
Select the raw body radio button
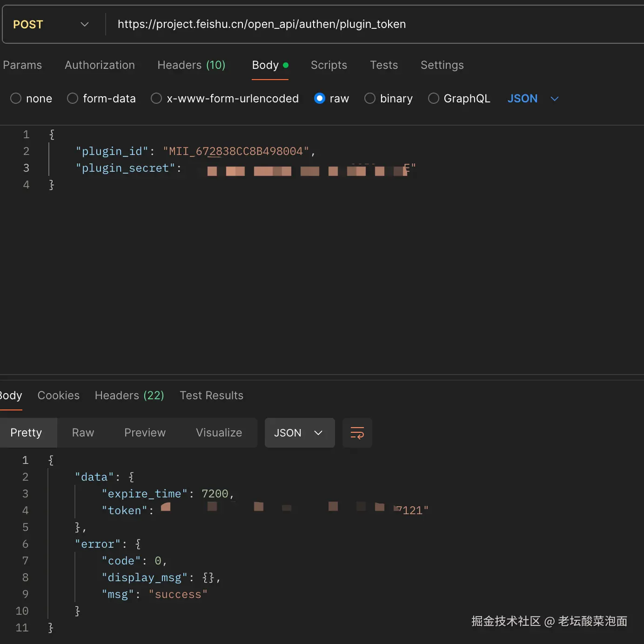(x=320, y=99)
